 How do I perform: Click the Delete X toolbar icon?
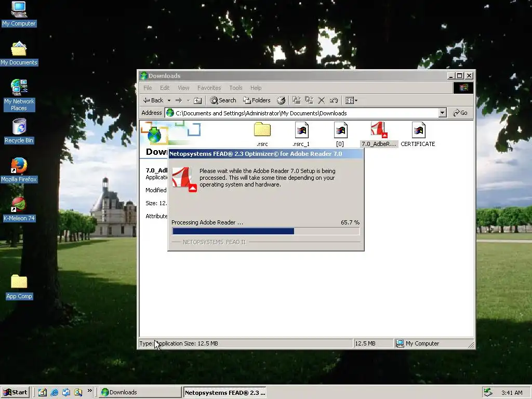[321, 100]
